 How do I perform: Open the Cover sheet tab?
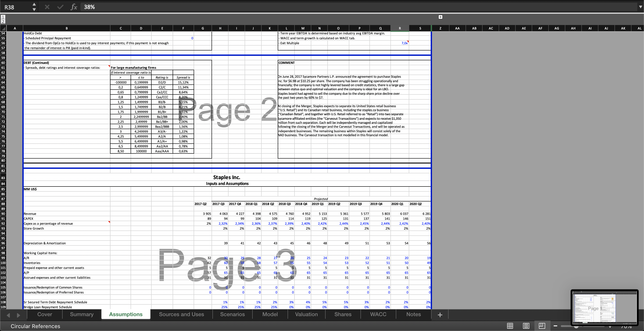[x=45, y=314]
